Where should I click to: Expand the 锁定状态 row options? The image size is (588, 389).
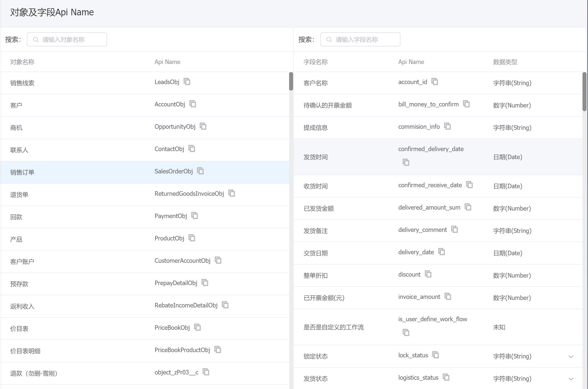point(571,357)
